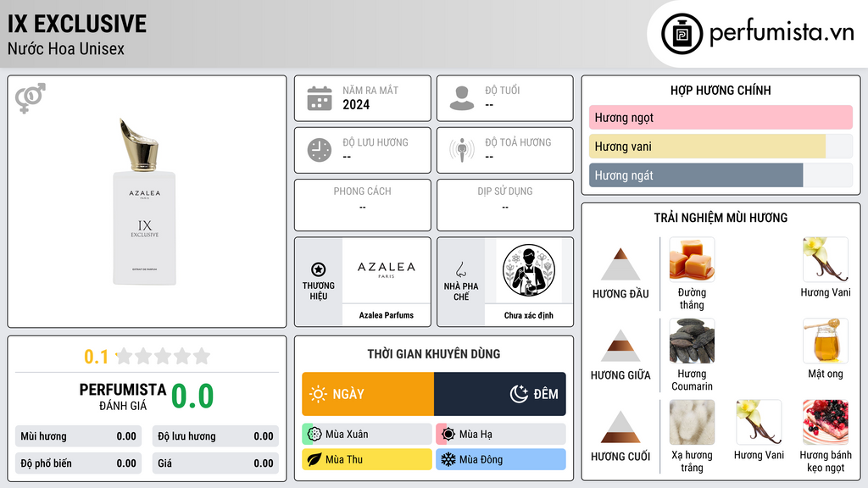Open the Xạ hương trắng note image
This screenshot has width=868, height=488.
click(692, 422)
